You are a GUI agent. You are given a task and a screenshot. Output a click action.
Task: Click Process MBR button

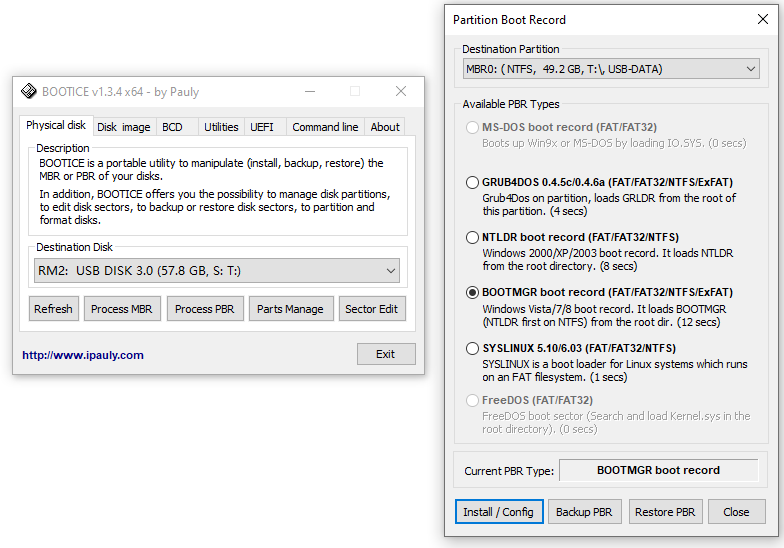(122, 309)
